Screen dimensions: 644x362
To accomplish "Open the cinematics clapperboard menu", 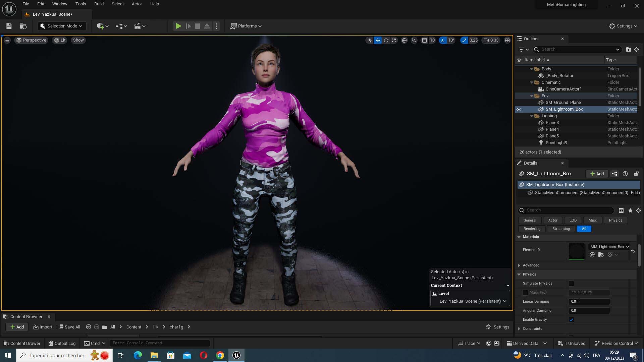I will 140,26.
